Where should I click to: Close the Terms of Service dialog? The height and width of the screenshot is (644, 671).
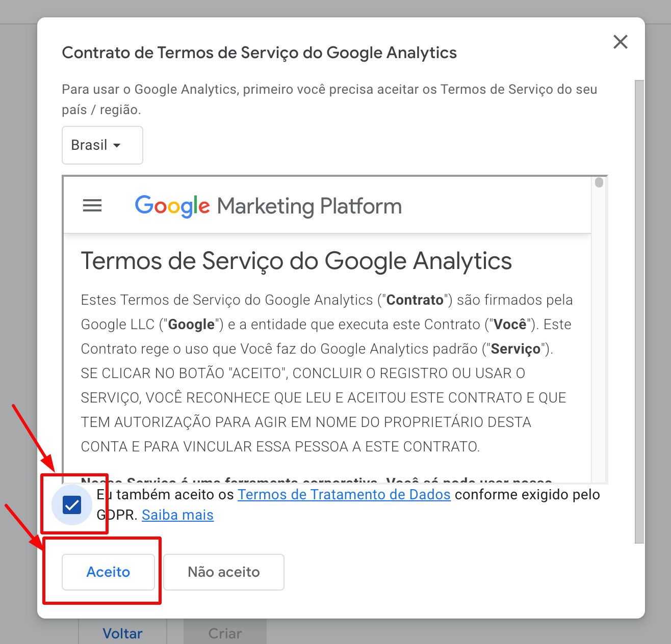620,42
